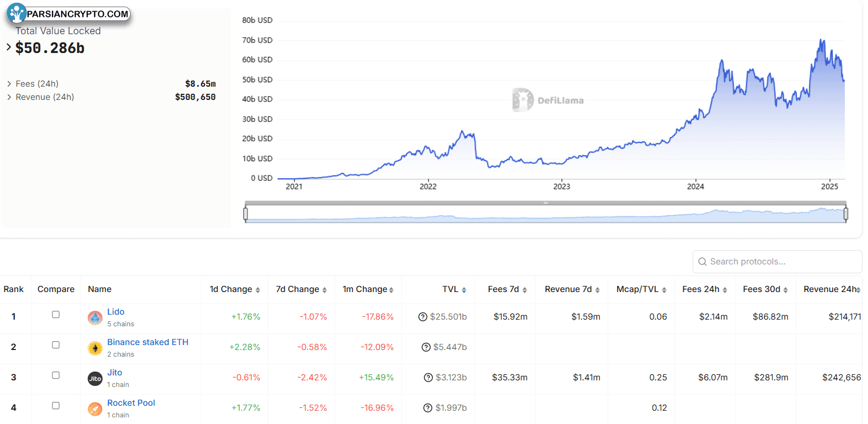
Task: Sort by 1d Change using its arrows
Action: 258,290
